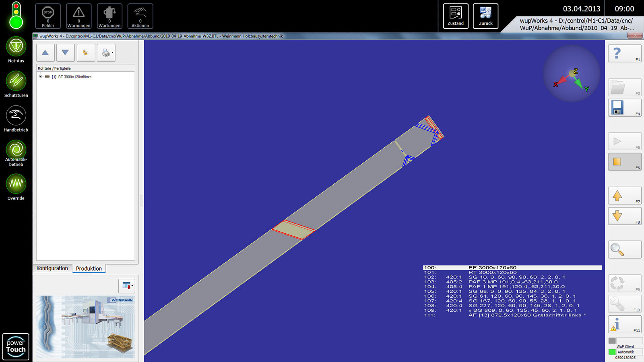This screenshot has height=362, width=644.
Task: Expand the RT 3000x120x60mm tree item
Action: [40, 77]
